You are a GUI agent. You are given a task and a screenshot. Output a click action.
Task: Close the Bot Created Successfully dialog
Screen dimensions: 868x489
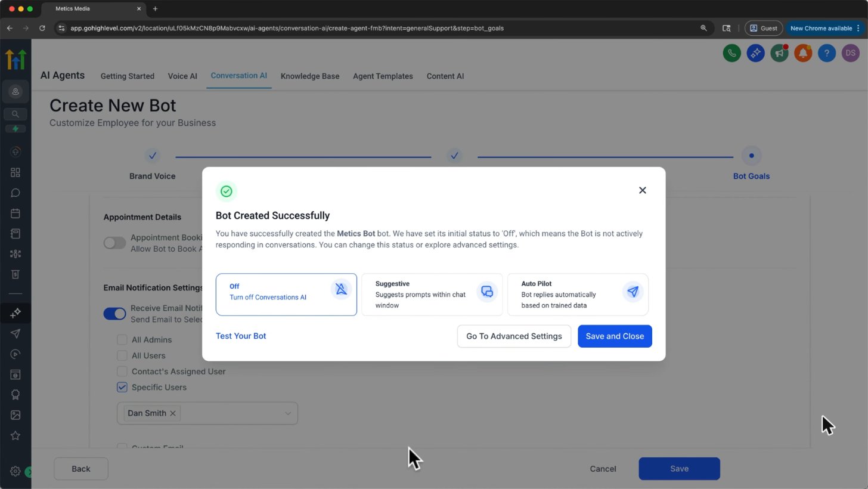tap(642, 190)
